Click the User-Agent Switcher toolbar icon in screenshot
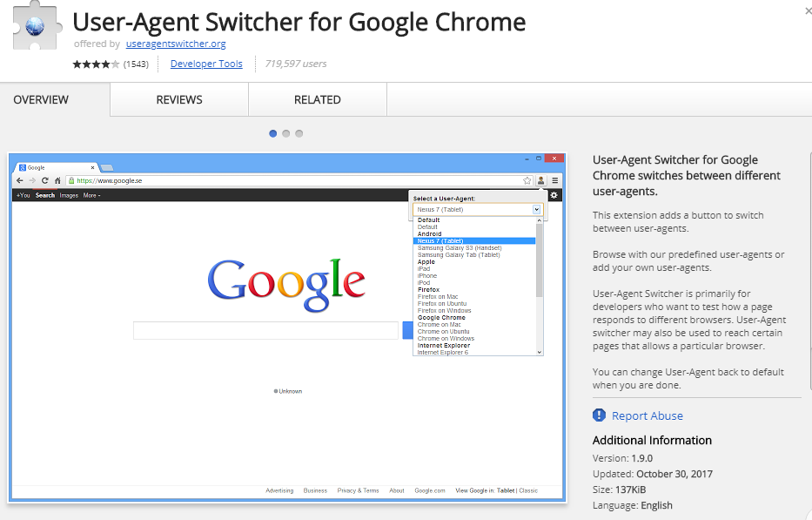The height and width of the screenshot is (520, 812). point(540,180)
